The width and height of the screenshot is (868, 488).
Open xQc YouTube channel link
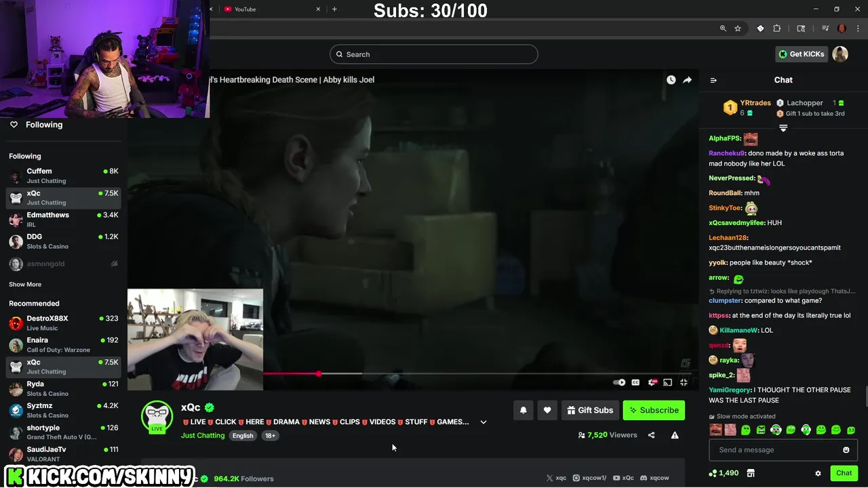[624, 478]
